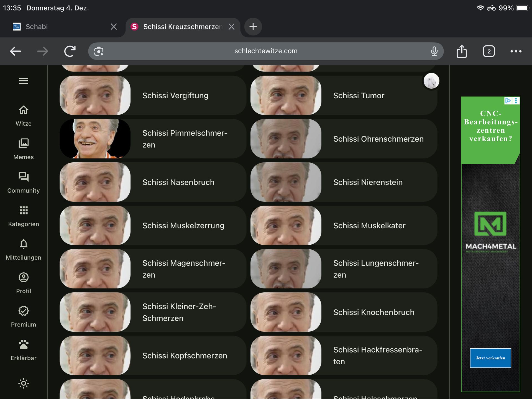Open the Schissi Nasenbruch entry
Image resolution: width=532 pixels, height=399 pixels.
(x=178, y=182)
